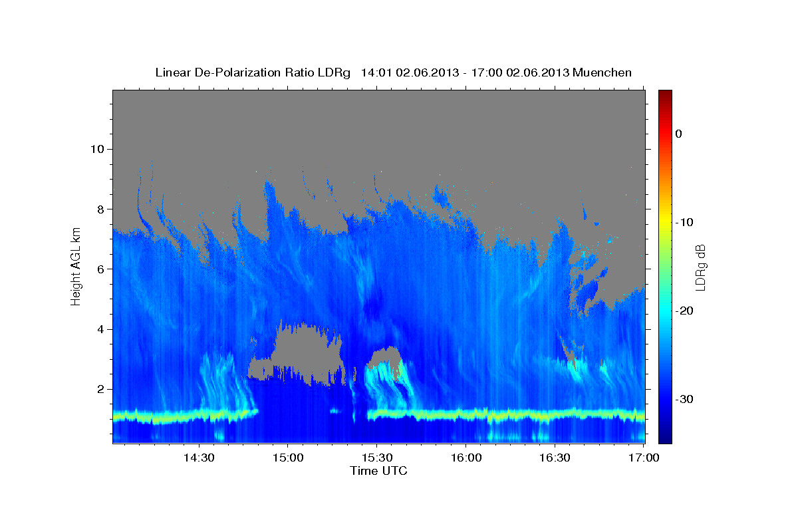Click the height tick label 10
This screenshot has height=532, width=798.
96,149
